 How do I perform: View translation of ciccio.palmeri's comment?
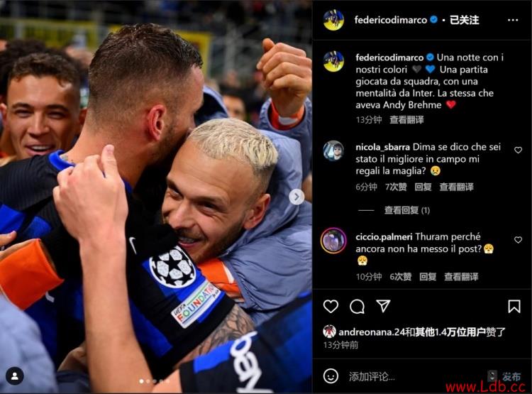[461, 277]
